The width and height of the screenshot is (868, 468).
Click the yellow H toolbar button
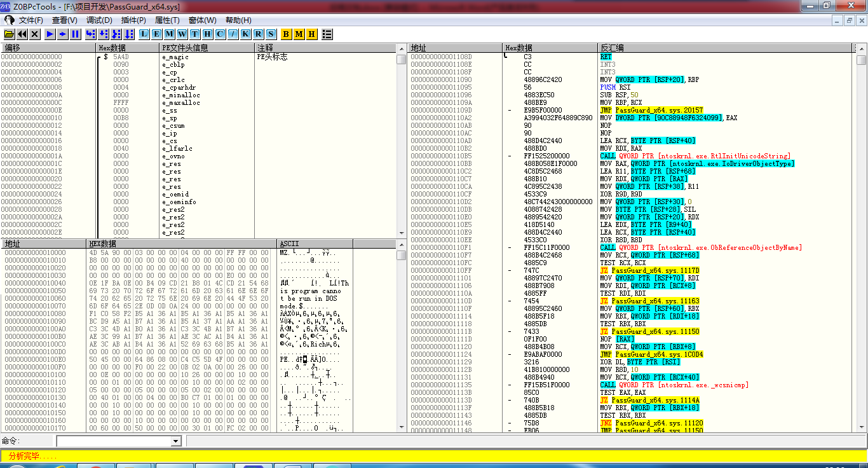[x=312, y=34]
